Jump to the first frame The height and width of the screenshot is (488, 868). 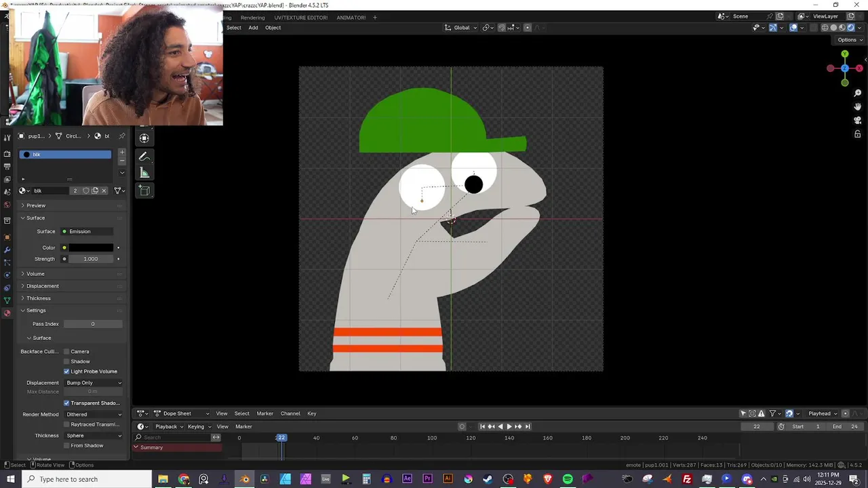tap(482, 426)
